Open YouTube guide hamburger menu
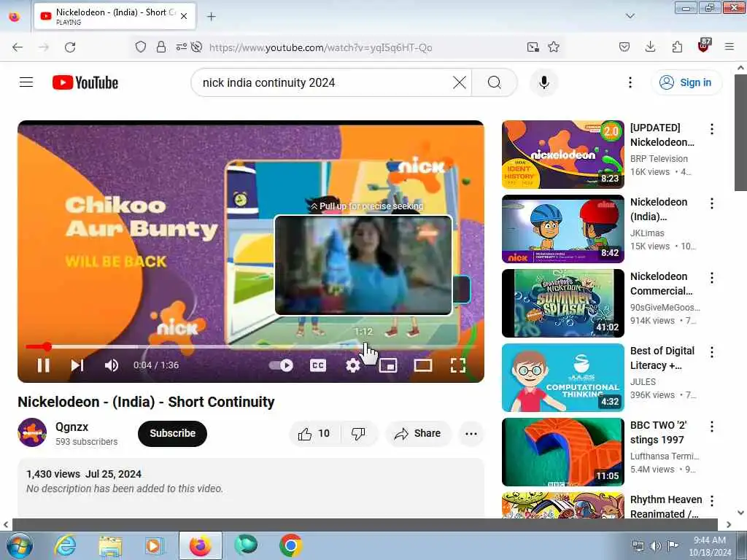Screen dimensions: 747x560 pos(26,82)
